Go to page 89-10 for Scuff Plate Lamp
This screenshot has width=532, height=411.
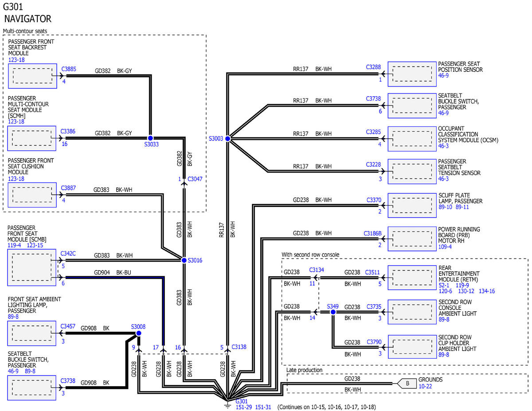pyautogui.click(x=445, y=207)
